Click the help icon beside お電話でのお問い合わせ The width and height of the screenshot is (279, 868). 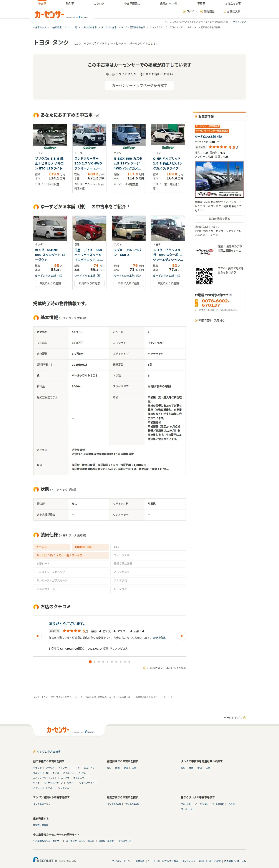231,295
